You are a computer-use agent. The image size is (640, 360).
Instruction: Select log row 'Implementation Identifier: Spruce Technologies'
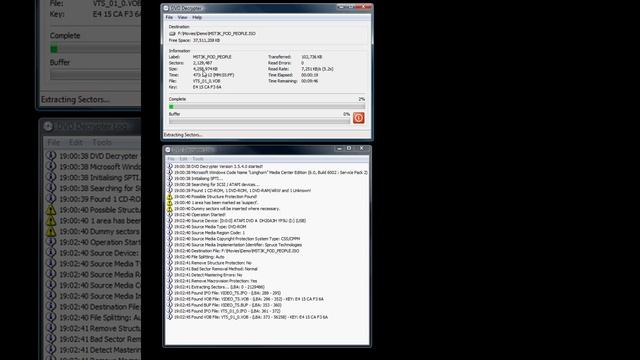238,245
